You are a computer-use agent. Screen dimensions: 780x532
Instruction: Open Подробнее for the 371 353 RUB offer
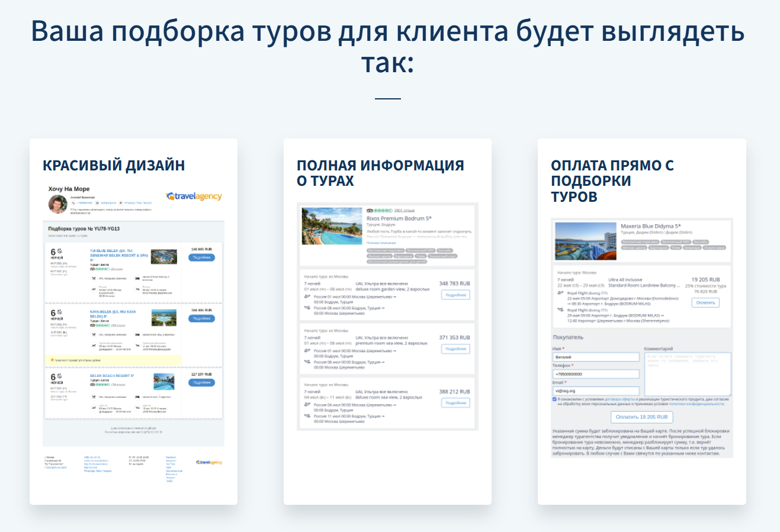(456, 349)
